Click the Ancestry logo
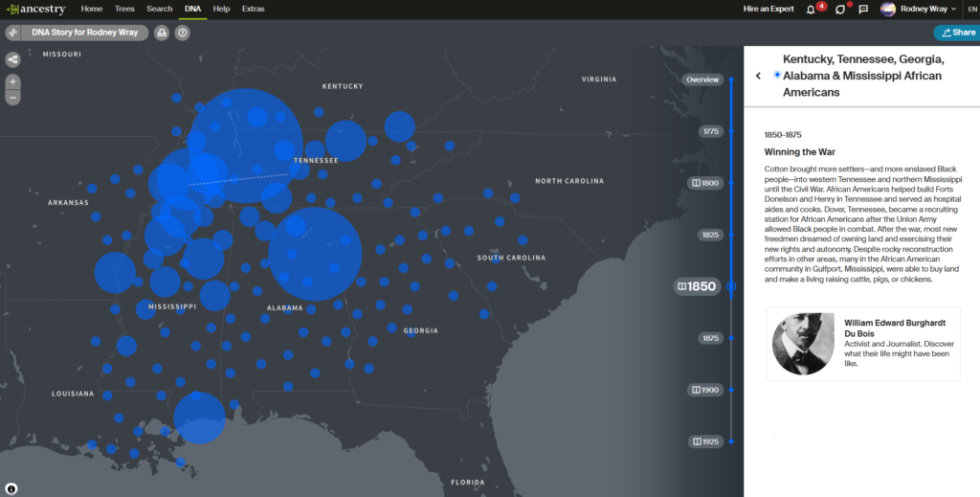This screenshot has height=497, width=980. (x=37, y=9)
